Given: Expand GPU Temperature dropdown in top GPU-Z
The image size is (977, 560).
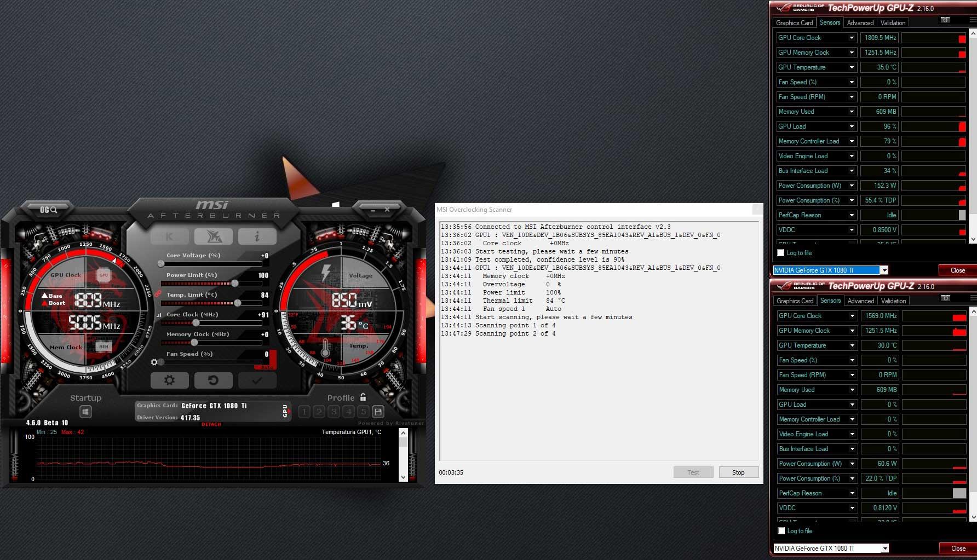Looking at the screenshot, I should [852, 67].
